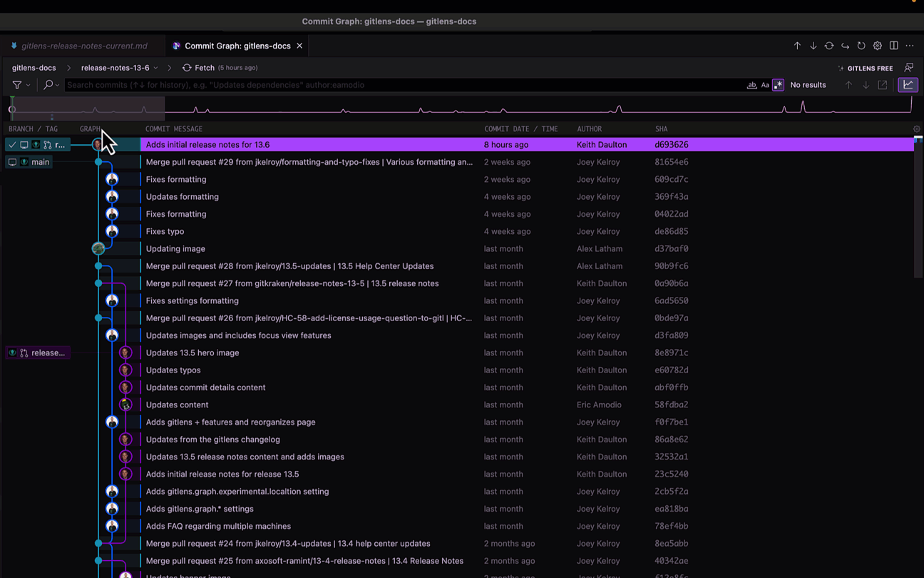Open the release-notes-13-6 branch dropdown
924x578 pixels.
[x=119, y=68]
